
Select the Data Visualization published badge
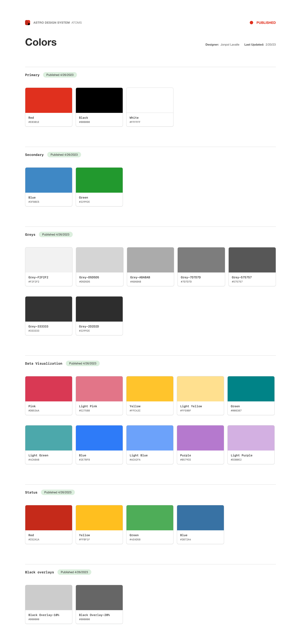pyautogui.click(x=83, y=363)
